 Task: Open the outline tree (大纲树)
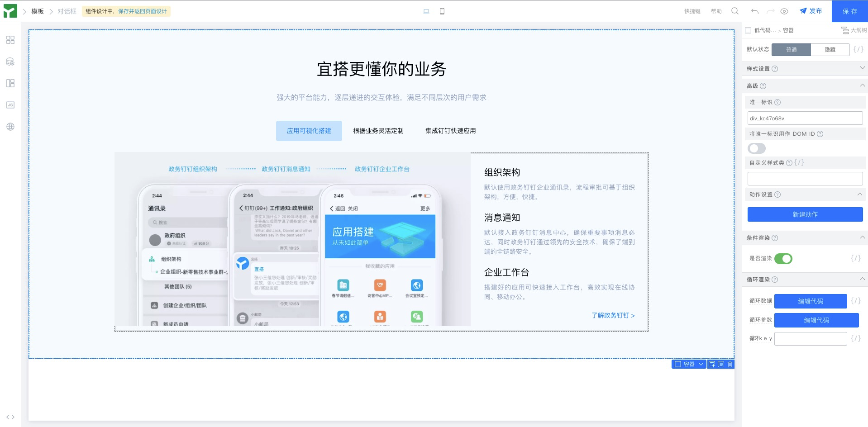(x=854, y=30)
